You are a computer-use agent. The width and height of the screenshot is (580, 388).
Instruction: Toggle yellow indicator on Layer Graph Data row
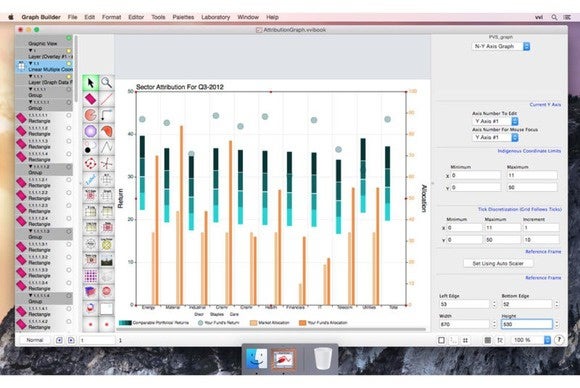[x=69, y=77]
